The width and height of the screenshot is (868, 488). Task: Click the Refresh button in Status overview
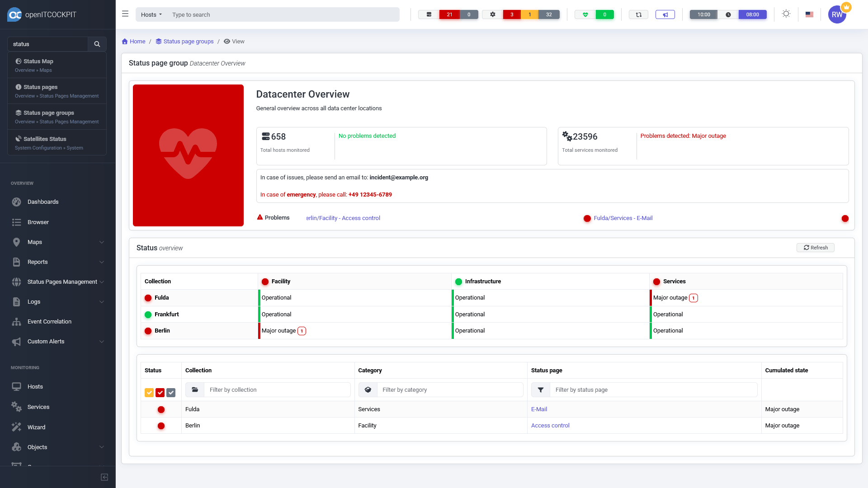[815, 248]
